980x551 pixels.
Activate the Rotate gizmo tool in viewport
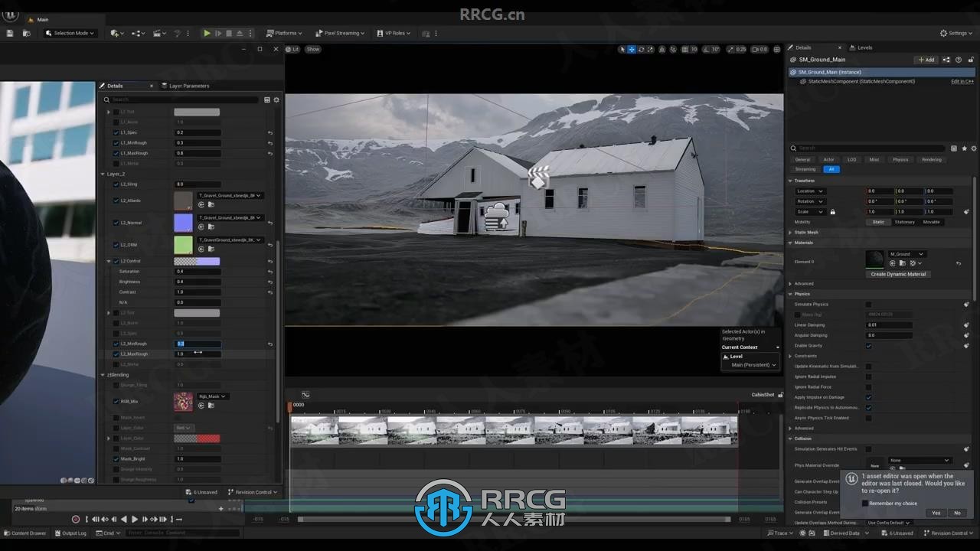pos(641,49)
